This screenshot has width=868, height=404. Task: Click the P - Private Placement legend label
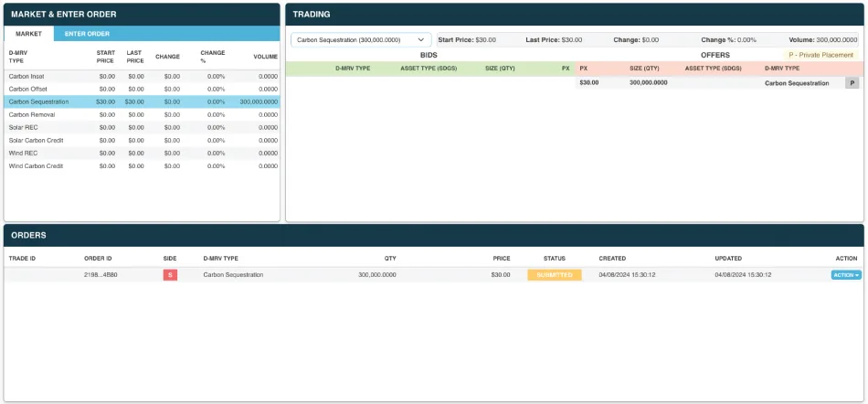(x=821, y=56)
